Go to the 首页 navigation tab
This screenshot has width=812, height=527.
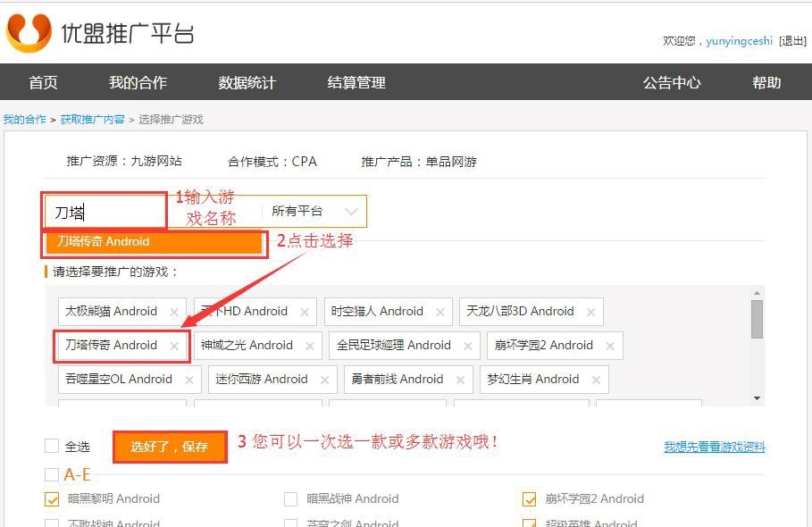click(x=43, y=82)
